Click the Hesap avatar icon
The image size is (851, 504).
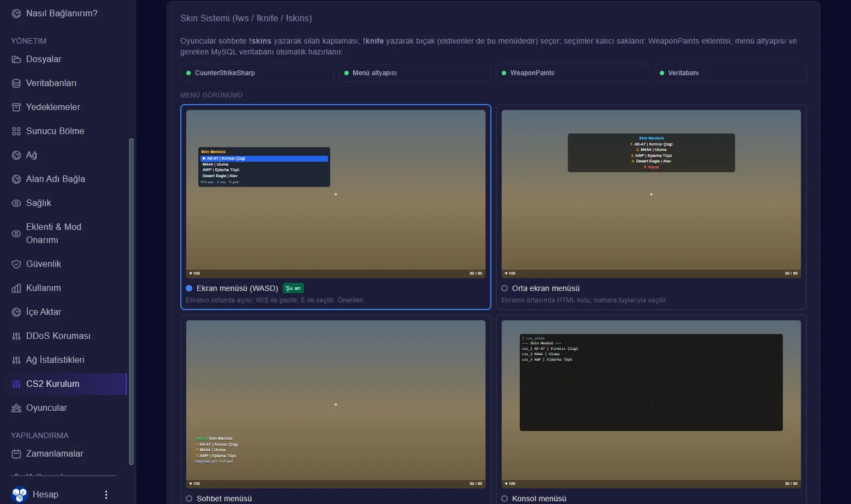(x=20, y=494)
